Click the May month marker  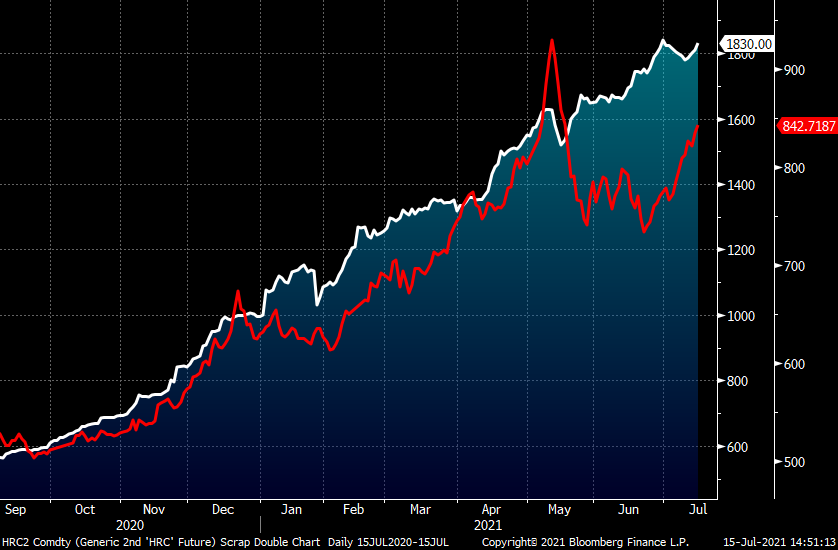(x=559, y=509)
